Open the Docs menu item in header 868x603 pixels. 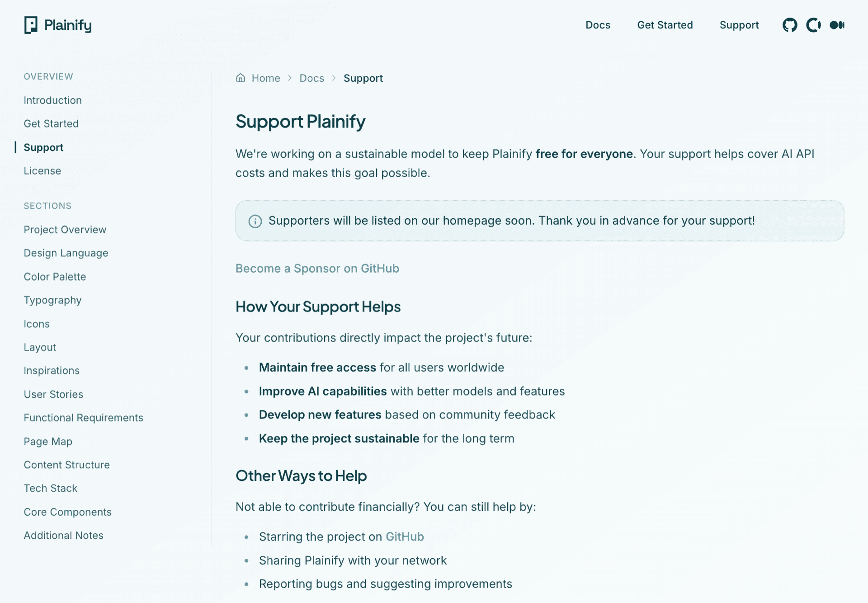(x=598, y=25)
